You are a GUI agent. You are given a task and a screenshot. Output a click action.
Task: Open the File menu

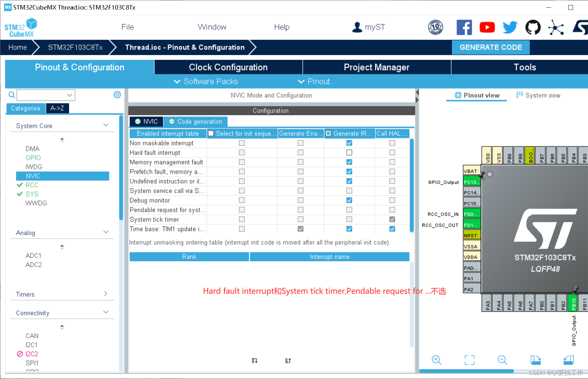pos(128,27)
